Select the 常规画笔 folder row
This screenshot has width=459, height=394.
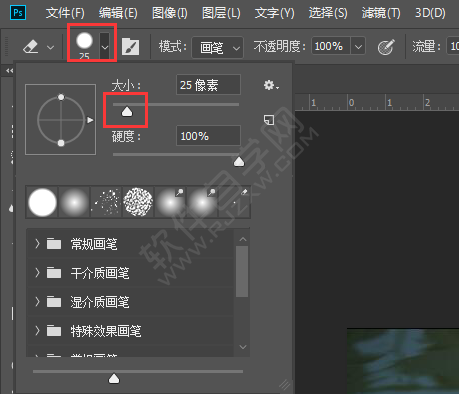point(130,244)
